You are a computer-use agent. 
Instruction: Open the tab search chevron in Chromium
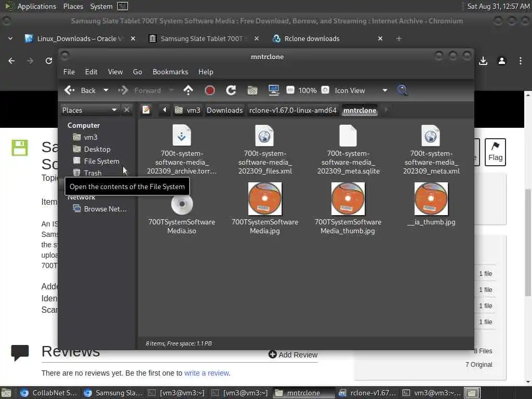pos(10,38)
